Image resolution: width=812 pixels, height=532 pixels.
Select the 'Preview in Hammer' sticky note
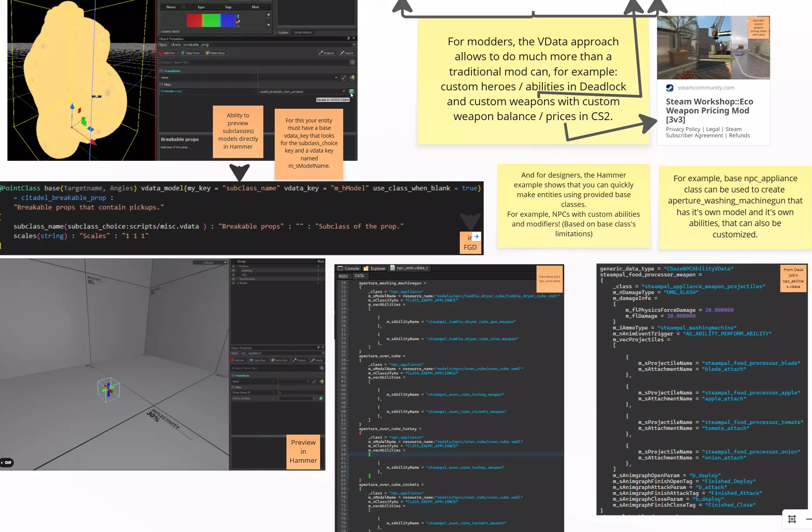point(303,451)
